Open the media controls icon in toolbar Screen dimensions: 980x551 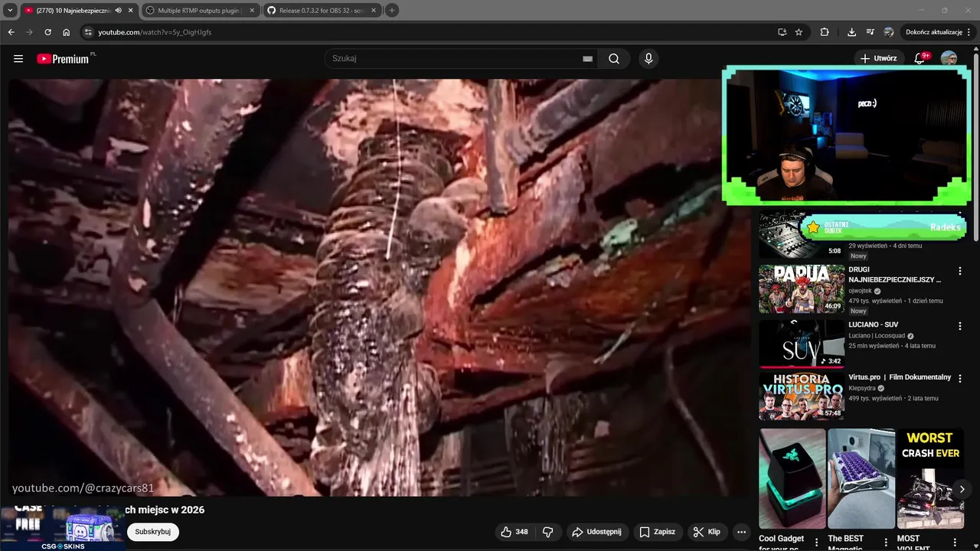(x=870, y=32)
